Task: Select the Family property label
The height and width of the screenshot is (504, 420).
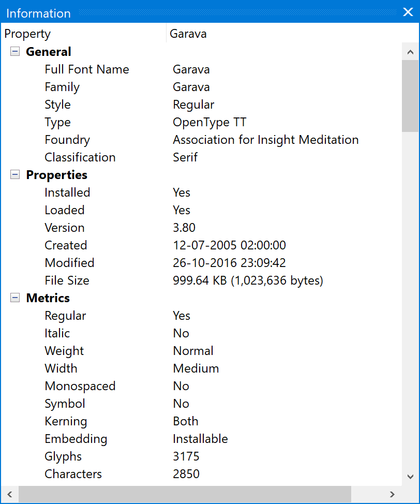Action: (62, 87)
